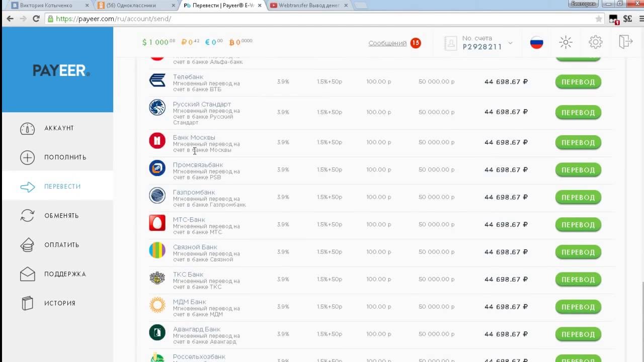The image size is (644, 362).
Task: Open the ПОДДЕРЖКА menu item
Action: [x=65, y=274]
